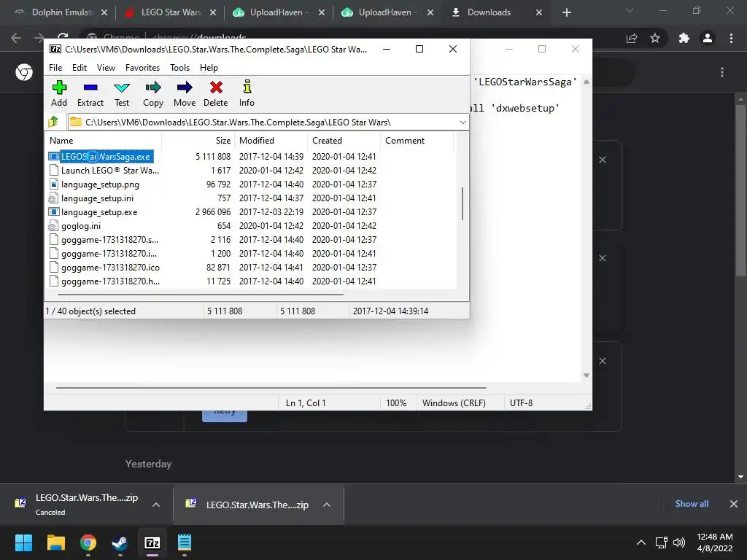Sort files by Created column header

coord(344,141)
